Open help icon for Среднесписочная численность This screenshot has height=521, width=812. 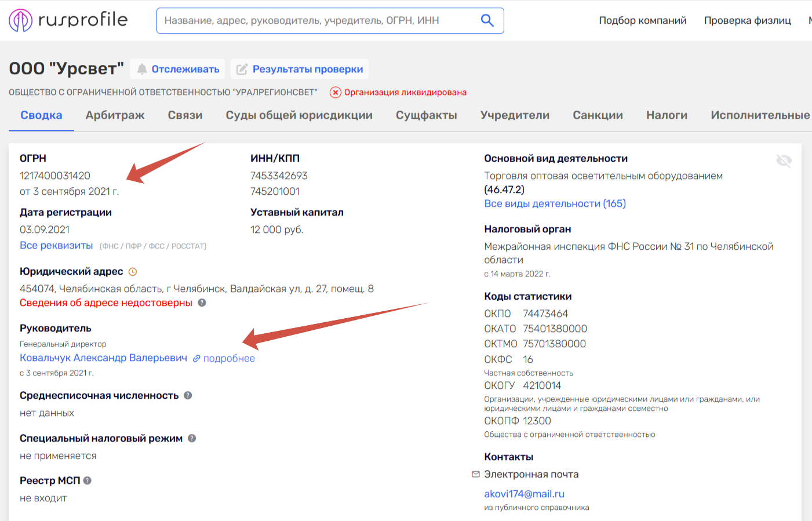click(188, 395)
